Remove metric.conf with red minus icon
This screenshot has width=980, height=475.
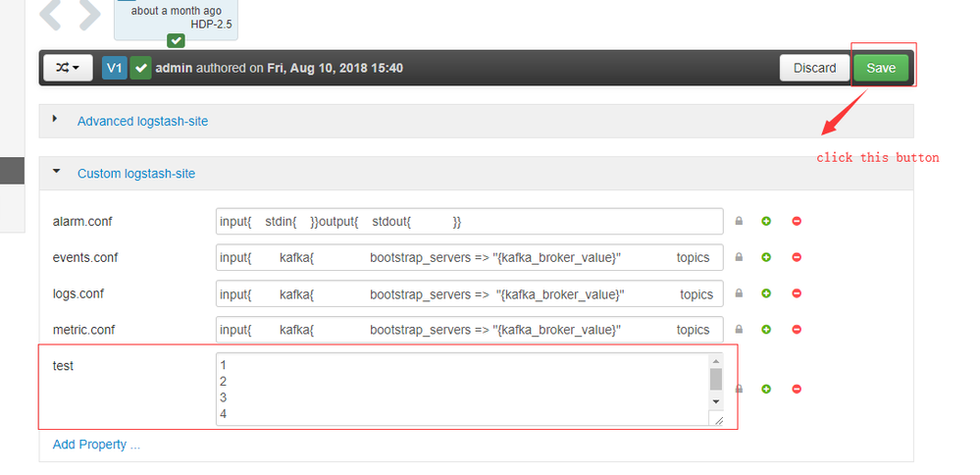[x=797, y=329]
